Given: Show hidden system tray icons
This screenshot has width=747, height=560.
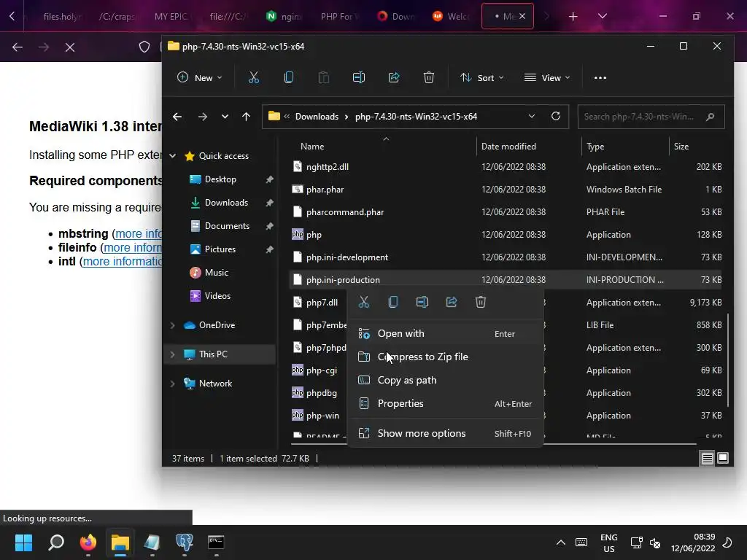Looking at the screenshot, I should tap(561, 542).
